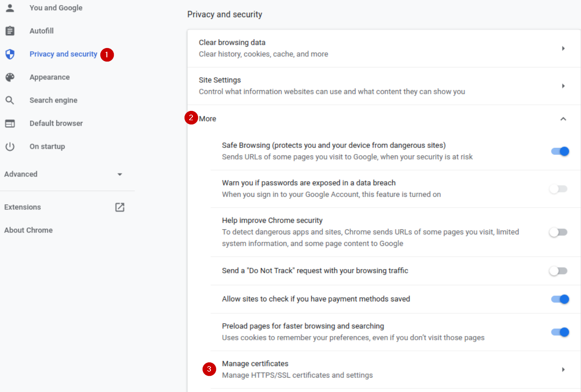
Task: Expand the Advanced section dropdown arrow
Action: click(120, 174)
